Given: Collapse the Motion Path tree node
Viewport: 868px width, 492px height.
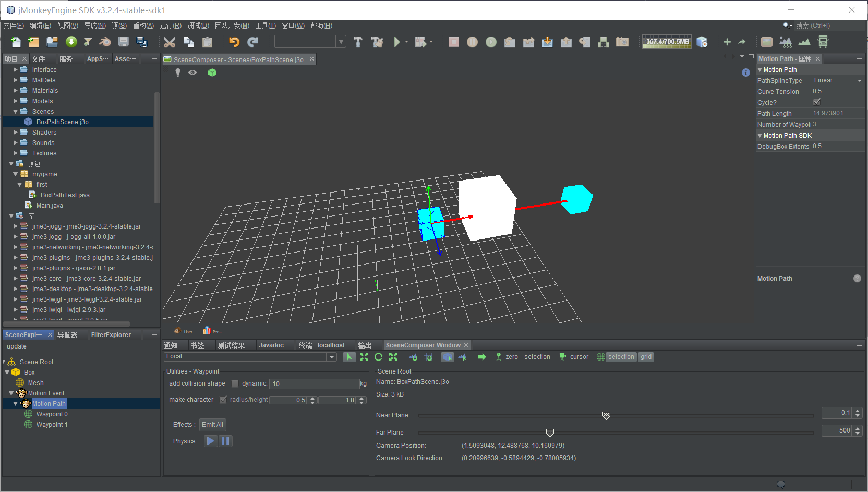Looking at the screenshot, I should pos(15,404).
